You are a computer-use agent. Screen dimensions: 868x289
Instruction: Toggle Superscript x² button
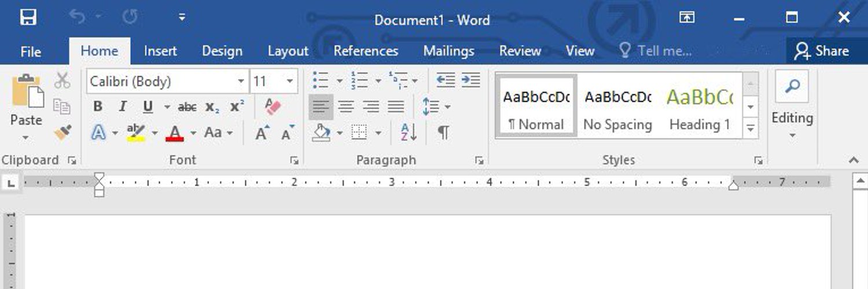[237, 107]
